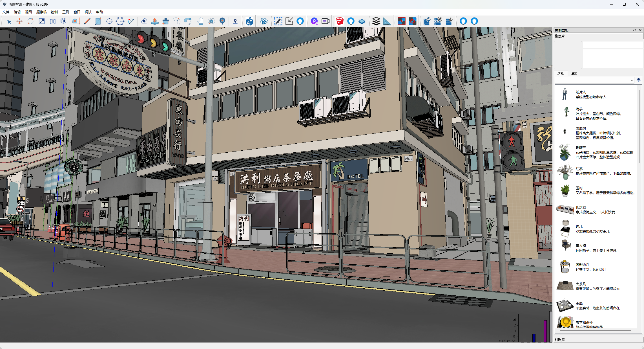Screen dimensions: 644x349
Task: Pick the Paint Bucket tool
Action: [x=166, y=21]
